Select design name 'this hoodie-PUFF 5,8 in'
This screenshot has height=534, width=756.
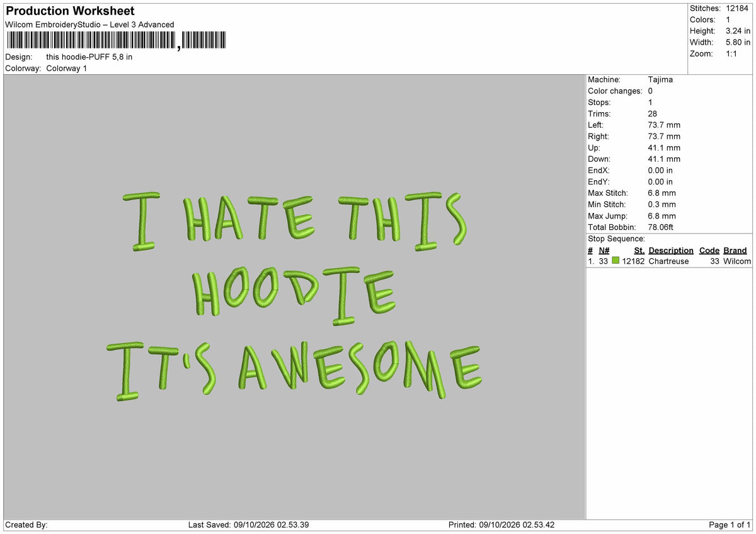tap(89, 57)
